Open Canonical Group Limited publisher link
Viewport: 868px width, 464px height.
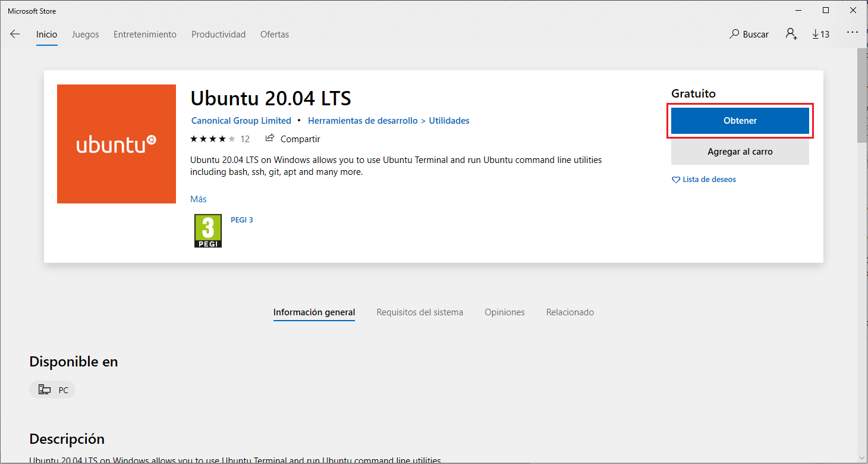click(x=241, y=121)
